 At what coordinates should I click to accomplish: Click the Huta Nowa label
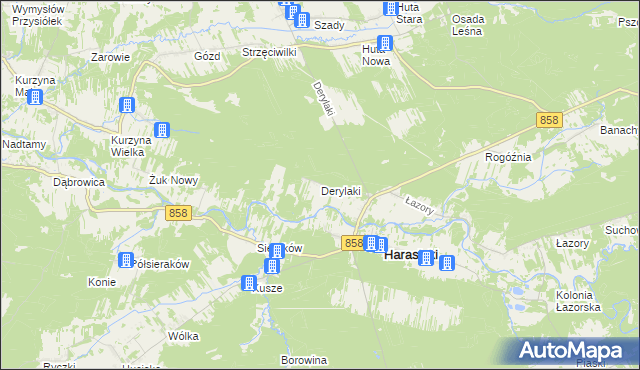click(x=376, y=55)
